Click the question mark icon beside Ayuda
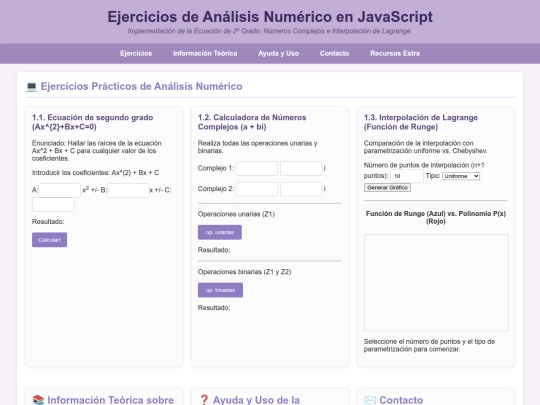This screenshot has width=540, height=405. coord(204,400)
